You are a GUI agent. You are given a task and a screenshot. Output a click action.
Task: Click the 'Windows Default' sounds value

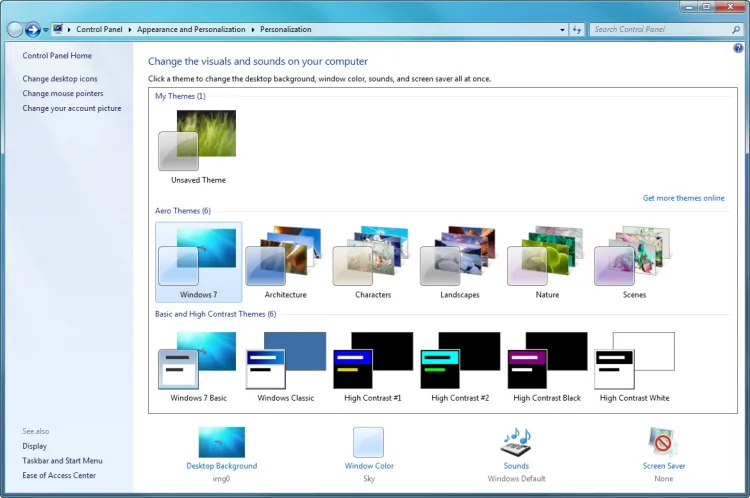point(516,478)
